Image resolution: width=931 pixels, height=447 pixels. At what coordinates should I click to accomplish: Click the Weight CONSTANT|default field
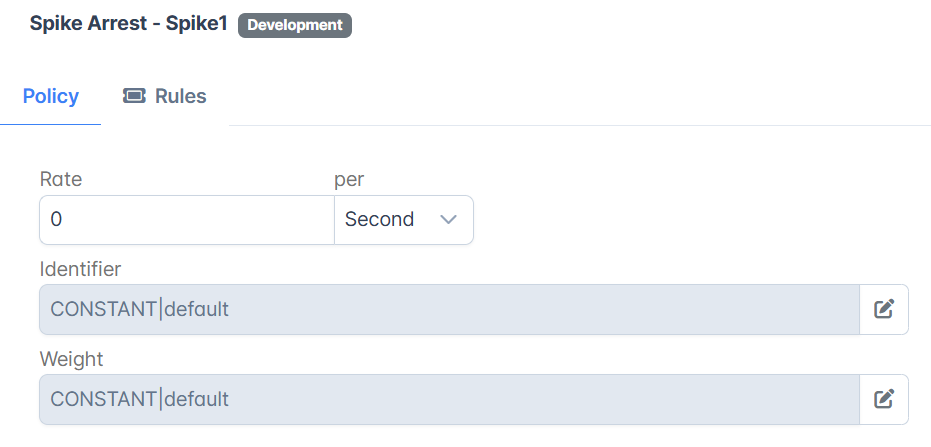(449, 399)
